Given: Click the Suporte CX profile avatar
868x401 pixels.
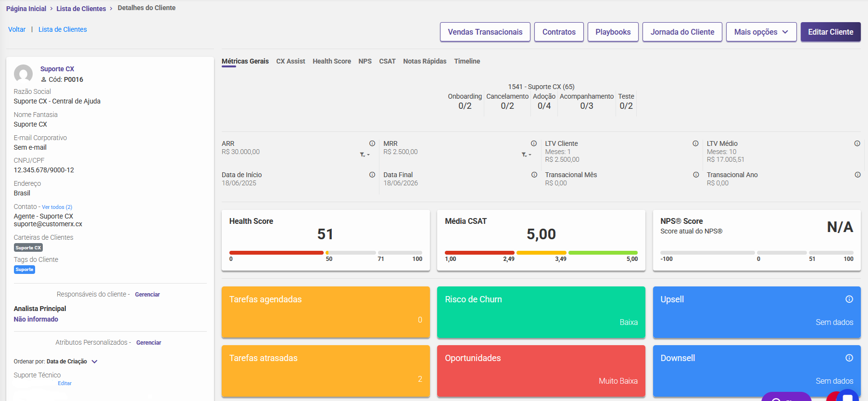Looking at the screenshot, I should (24, 74).
